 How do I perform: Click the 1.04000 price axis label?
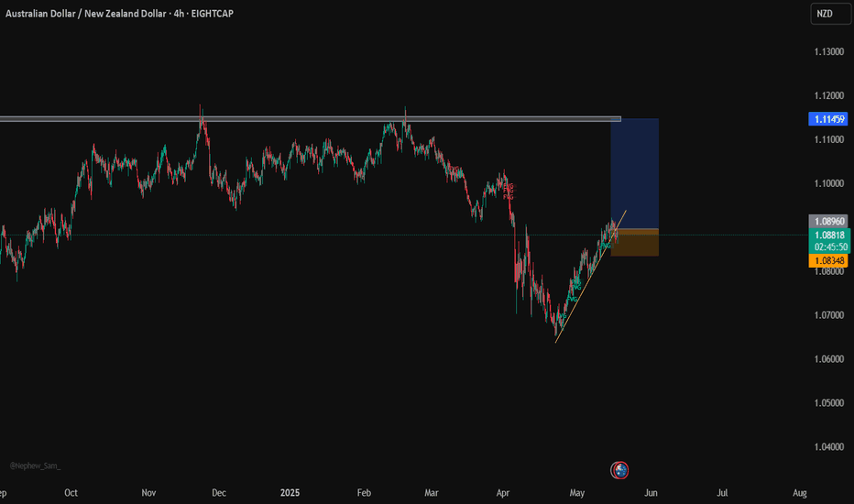coord(829,447)
